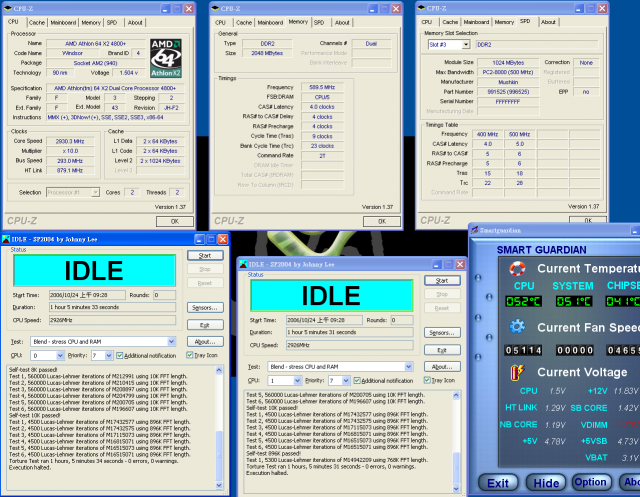
Task: Click Duration field in right SP2004
Action: tap(349, 332)
